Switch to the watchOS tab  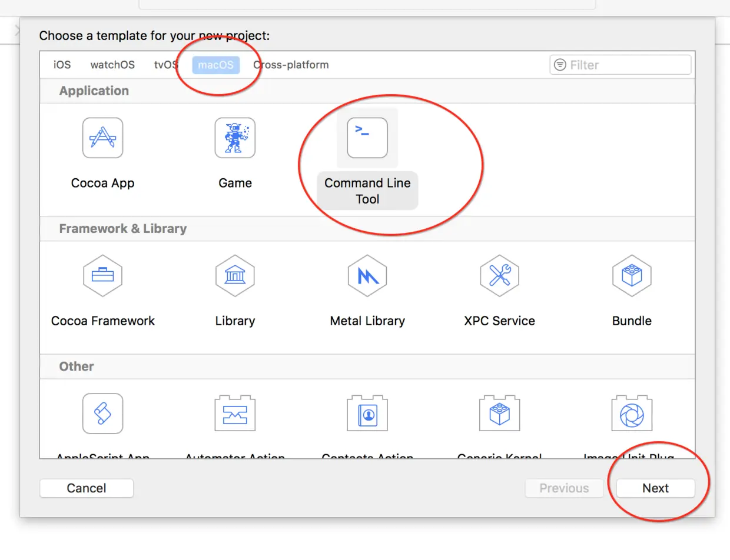[x=112, y=65]
